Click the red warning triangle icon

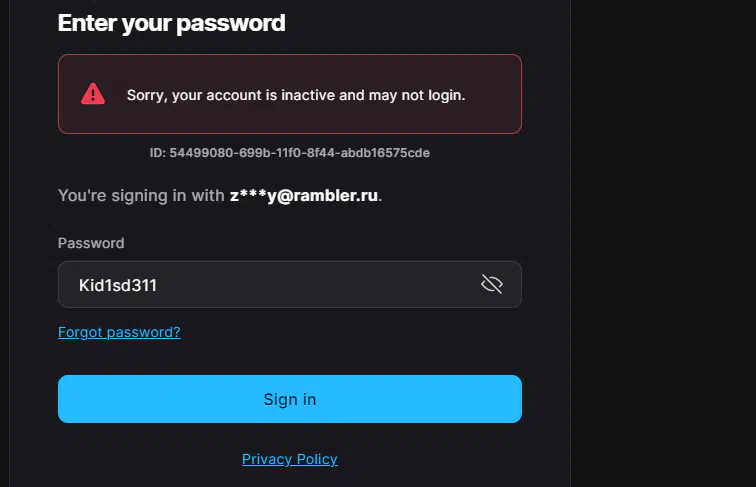coord(93,94)
